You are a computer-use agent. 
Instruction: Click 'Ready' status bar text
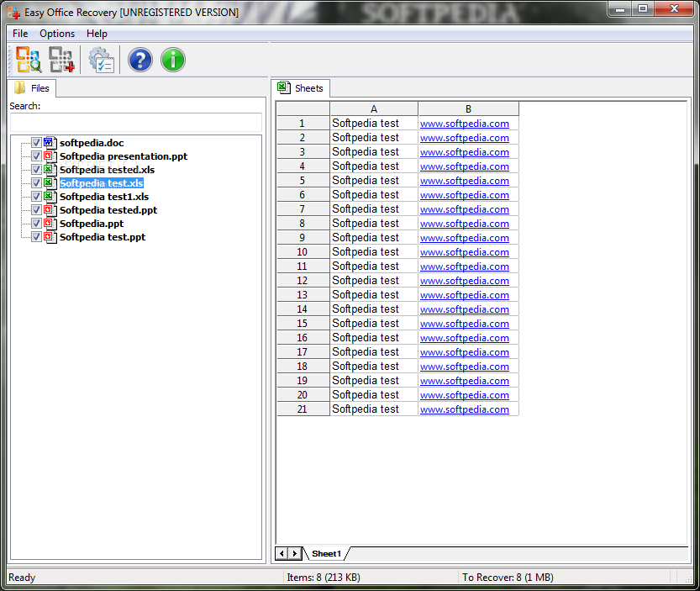click(x=22, y=578)
